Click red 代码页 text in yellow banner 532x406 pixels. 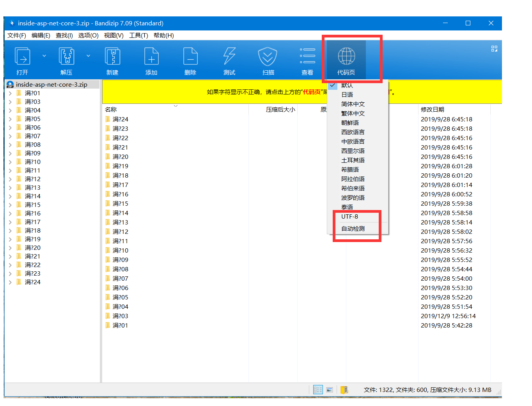(312, 92)
